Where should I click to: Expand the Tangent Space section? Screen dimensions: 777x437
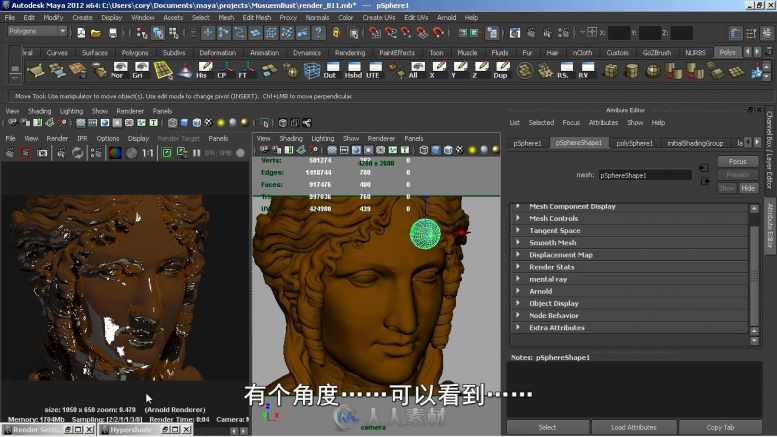[x=629, y=230]
